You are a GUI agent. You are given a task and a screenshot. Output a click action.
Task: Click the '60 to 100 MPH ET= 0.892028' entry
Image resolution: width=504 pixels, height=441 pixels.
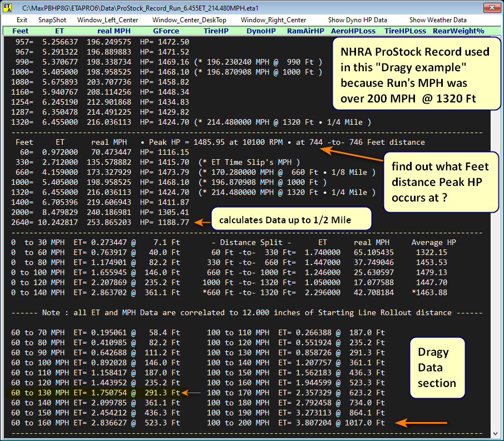pyautogui.click(x=96, y=362)
